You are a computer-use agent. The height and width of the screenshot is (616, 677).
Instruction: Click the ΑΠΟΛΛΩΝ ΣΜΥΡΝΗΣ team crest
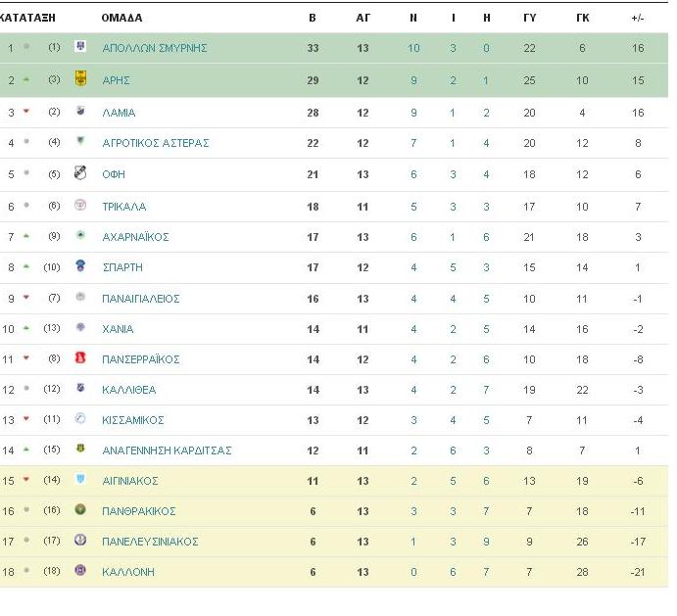pyautogui.click(x=80, y=46)
